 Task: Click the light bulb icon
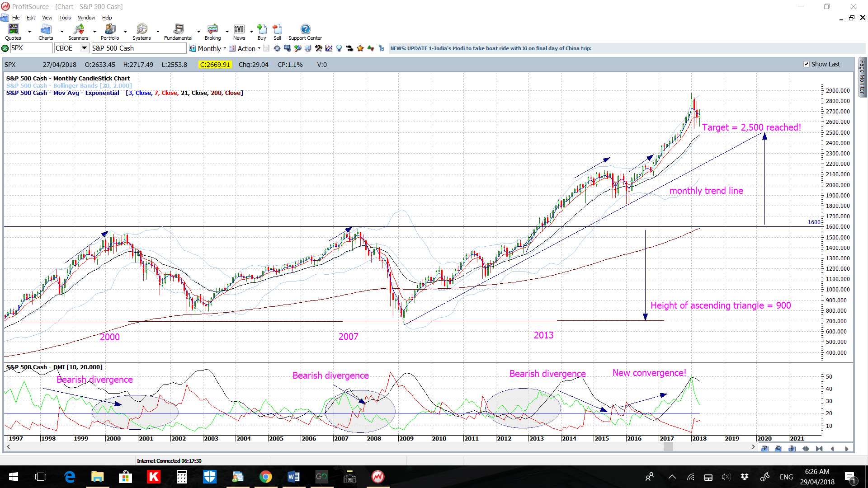coord(339,48)
